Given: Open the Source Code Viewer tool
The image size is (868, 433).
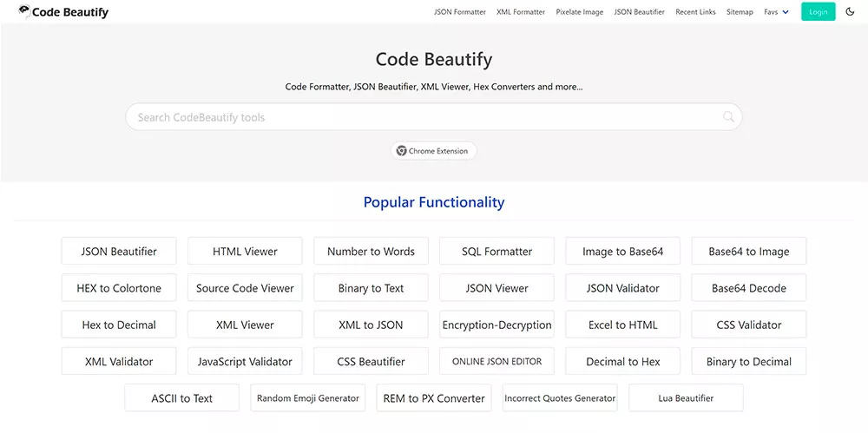Looking at the screenshot, I should tap(246, 287).
